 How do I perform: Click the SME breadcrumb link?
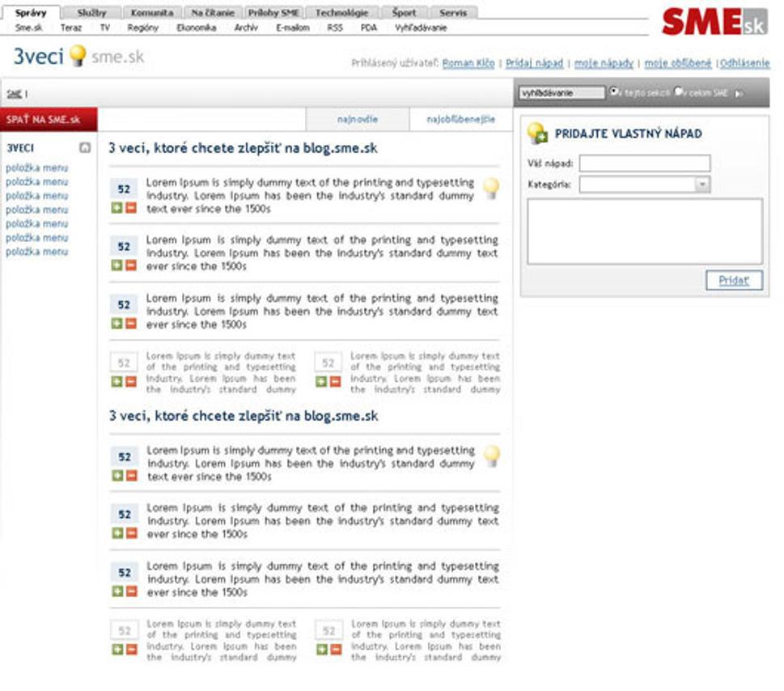coord(14,94)
